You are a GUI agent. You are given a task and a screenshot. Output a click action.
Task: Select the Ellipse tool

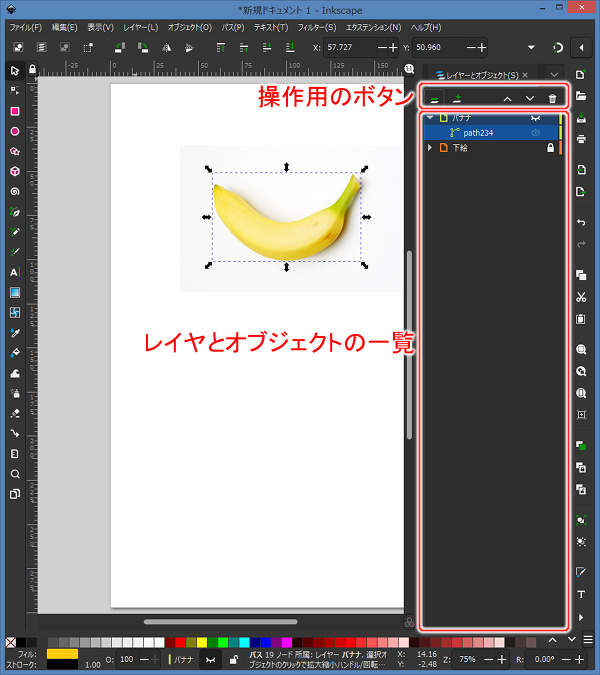point(15,131)
